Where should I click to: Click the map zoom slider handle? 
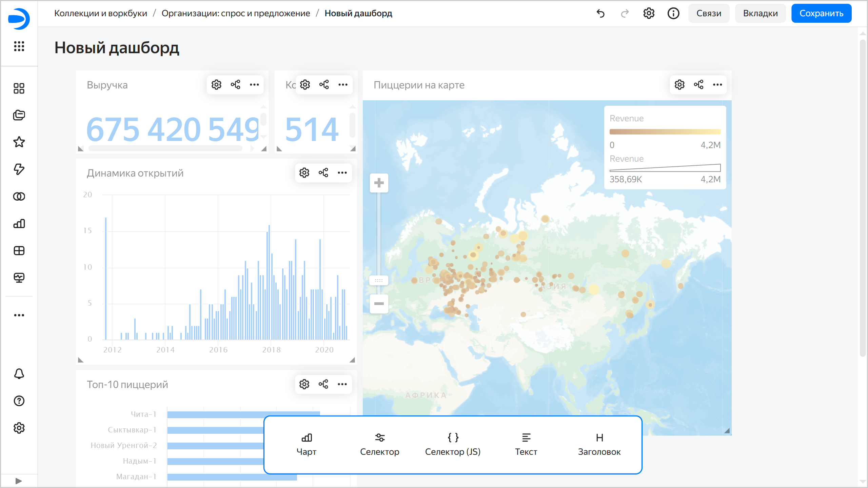(x=379, y=281)
